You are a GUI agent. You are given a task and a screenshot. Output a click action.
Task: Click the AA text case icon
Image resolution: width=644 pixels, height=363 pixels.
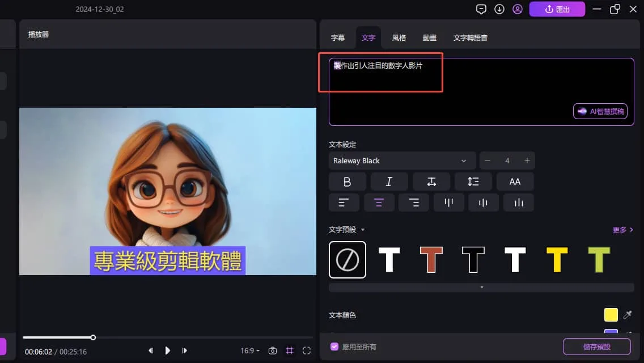point(515,181)
